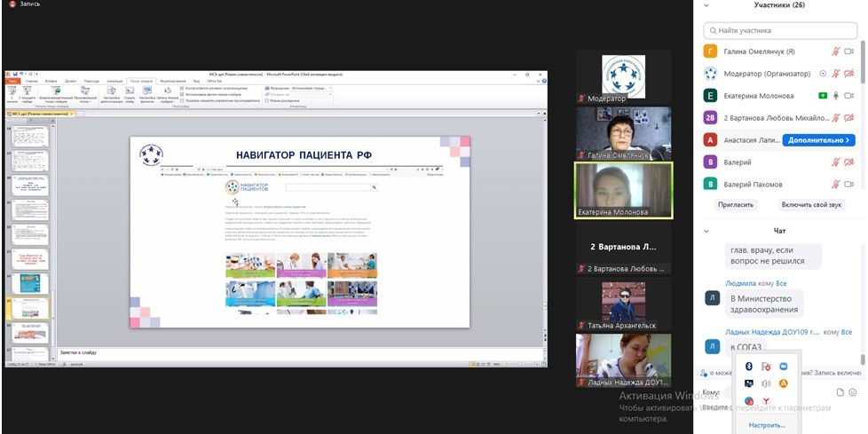Click the orange Avast icon in the tray popup
The image size is (868, 434).
pyautogui.click(x=783, y=383)
